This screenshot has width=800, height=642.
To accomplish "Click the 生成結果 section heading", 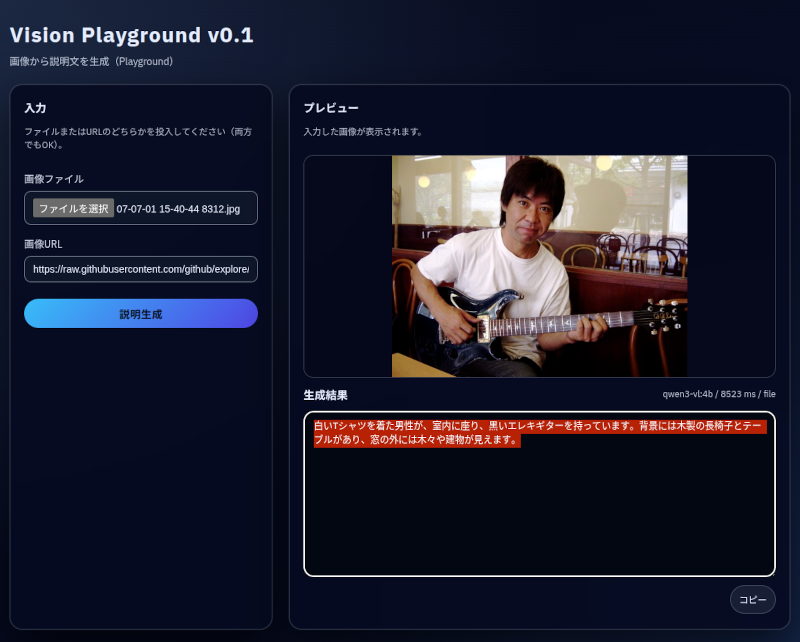I will (x=326, y=396).
